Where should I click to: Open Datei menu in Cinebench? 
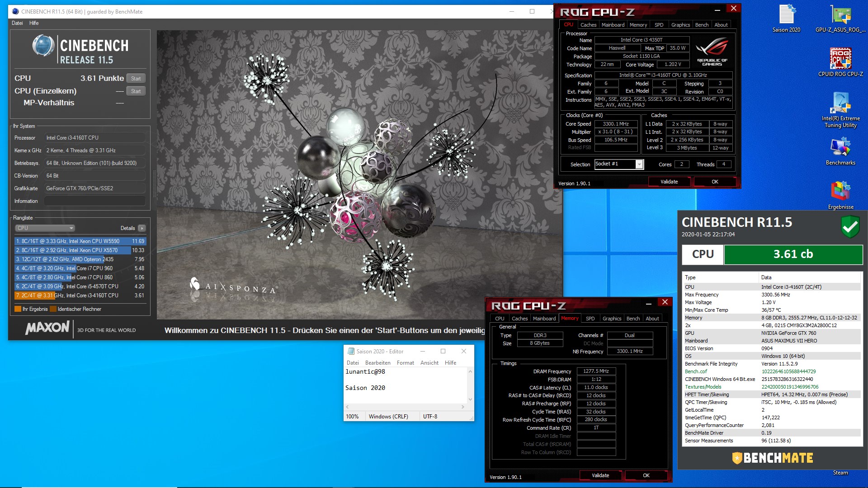tap(17, 23)
